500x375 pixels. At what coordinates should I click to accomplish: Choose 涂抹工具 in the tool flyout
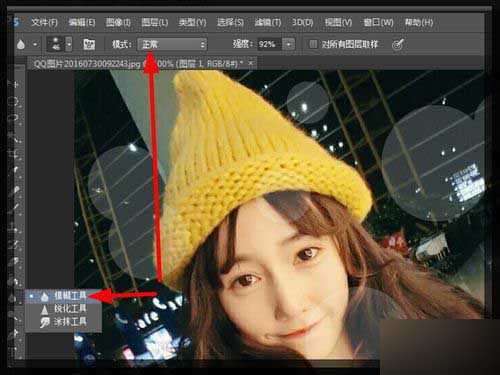63,322
